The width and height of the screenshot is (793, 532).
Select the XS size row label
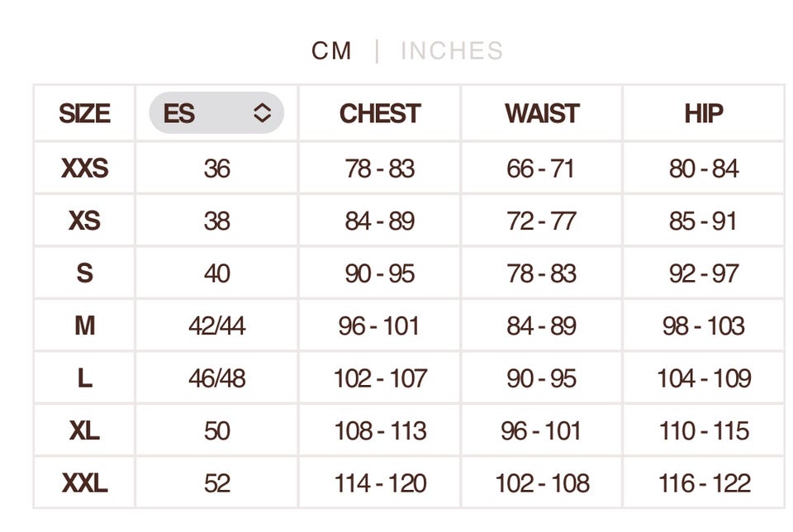(x=84, y=221)
